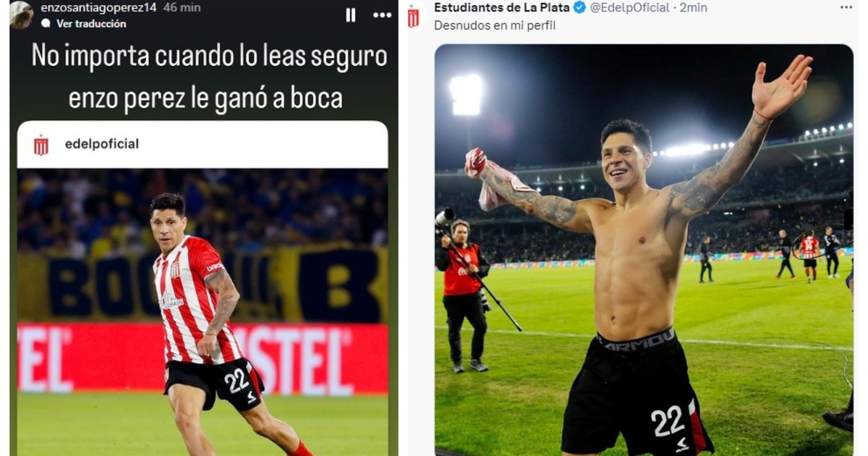Open the tweet's more options dots
Screen dimensions: 868x456
[846, 7]
